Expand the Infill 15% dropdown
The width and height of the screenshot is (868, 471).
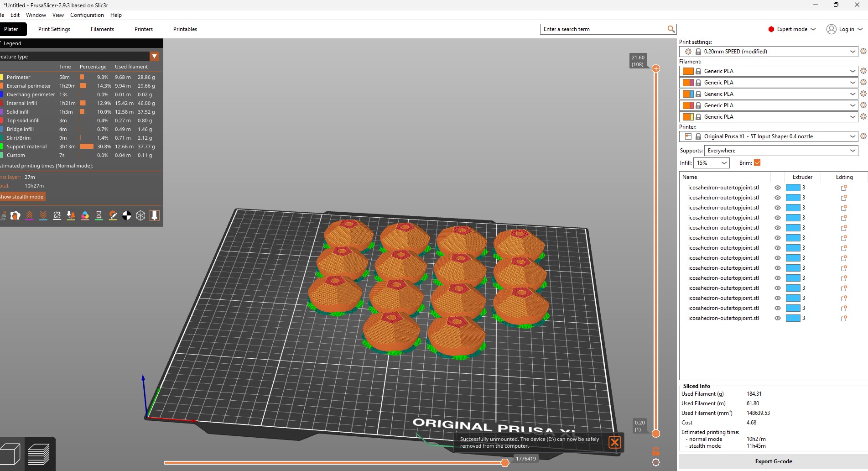click(711, 163)
